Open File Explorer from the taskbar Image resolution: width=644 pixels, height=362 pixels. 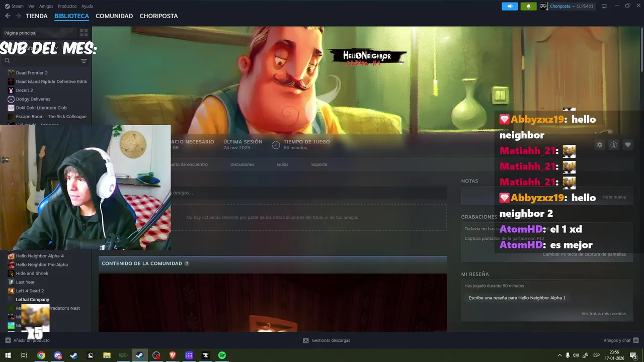[107, 355]
